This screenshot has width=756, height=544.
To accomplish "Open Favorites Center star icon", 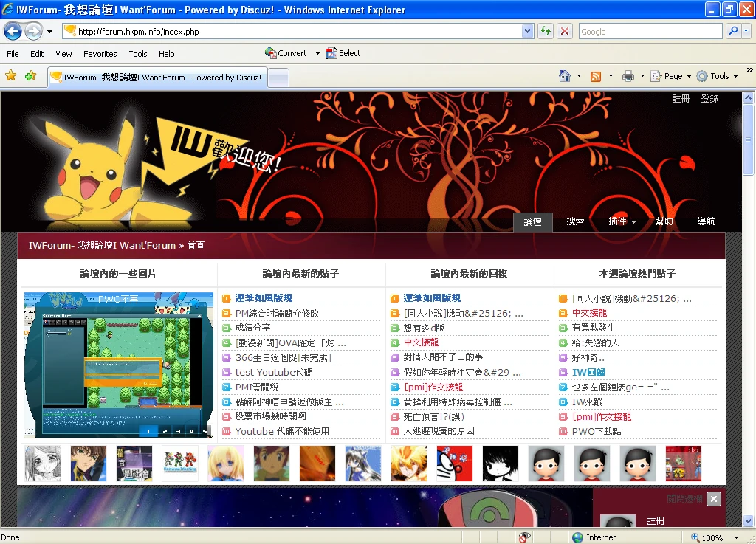I will click(x=10, y=75).
